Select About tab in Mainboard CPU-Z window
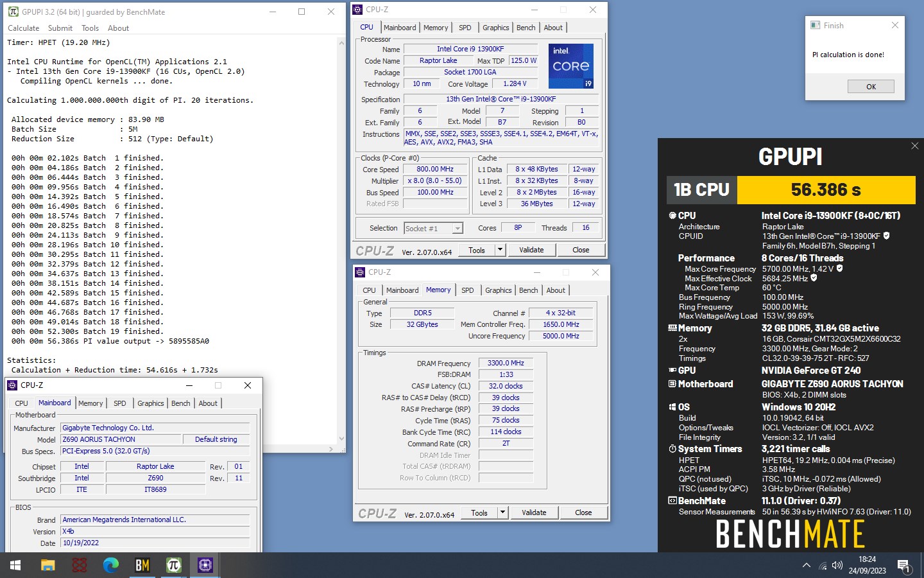924x578 pixels. [x=208, y=403]
